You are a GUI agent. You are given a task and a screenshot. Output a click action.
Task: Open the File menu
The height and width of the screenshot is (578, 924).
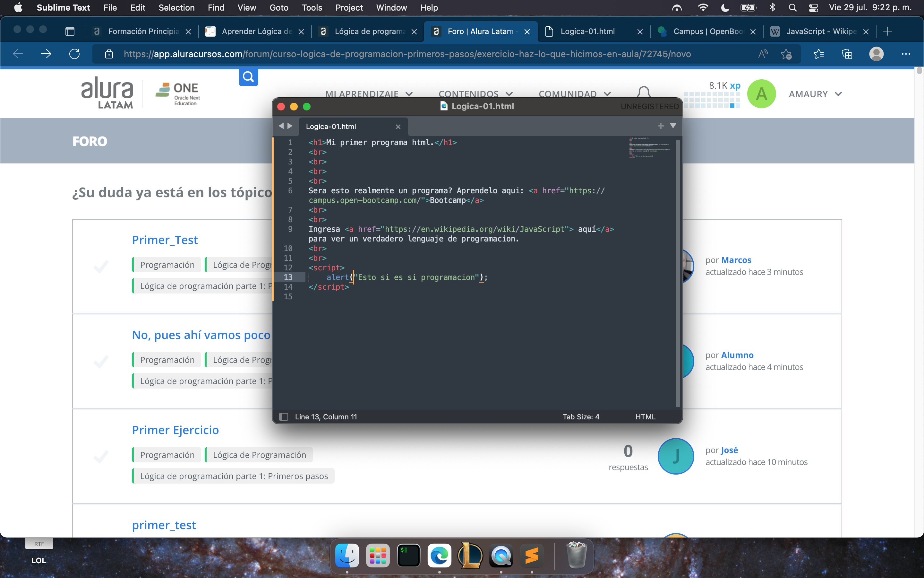click(x=110, y=8)
